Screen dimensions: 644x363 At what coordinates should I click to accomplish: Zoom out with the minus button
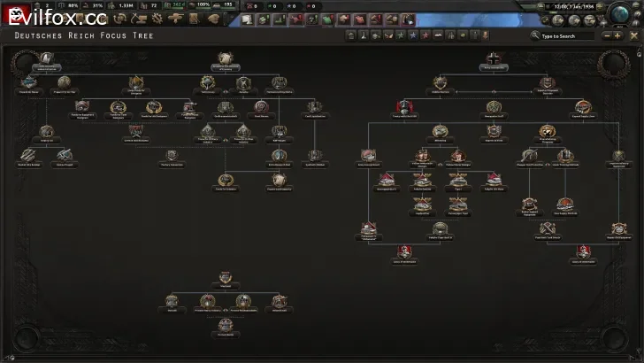[x=606, y=35]
